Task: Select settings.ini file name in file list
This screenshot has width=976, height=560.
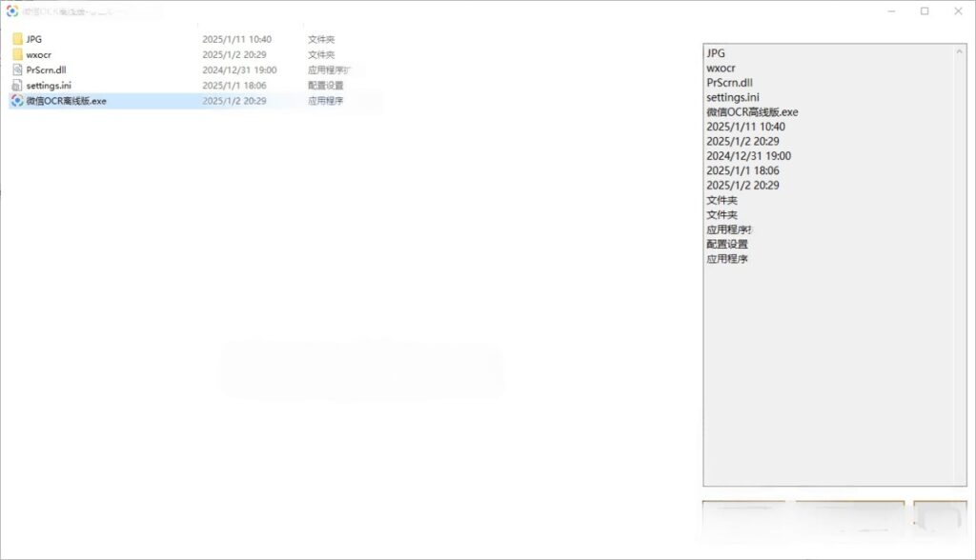Action: pos(49,86)
